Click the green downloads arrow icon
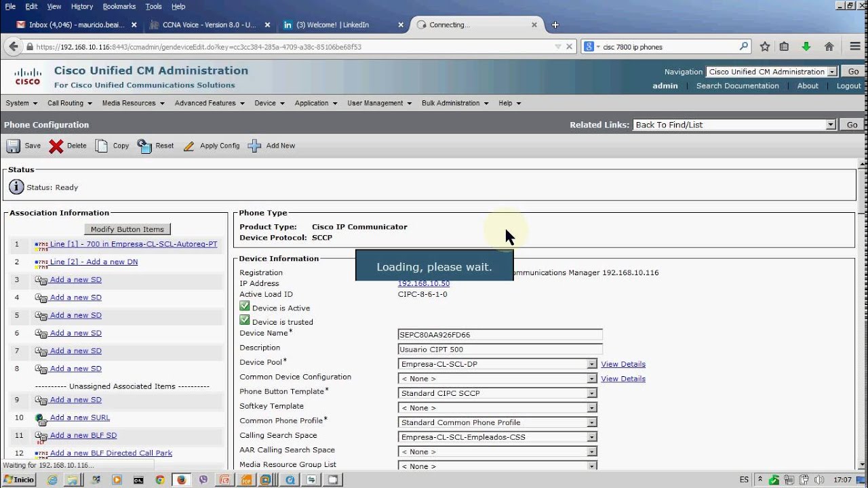Image resolution: width=868 pixels, height=488 pixels. pyautogui.click(x=806, y=47)
